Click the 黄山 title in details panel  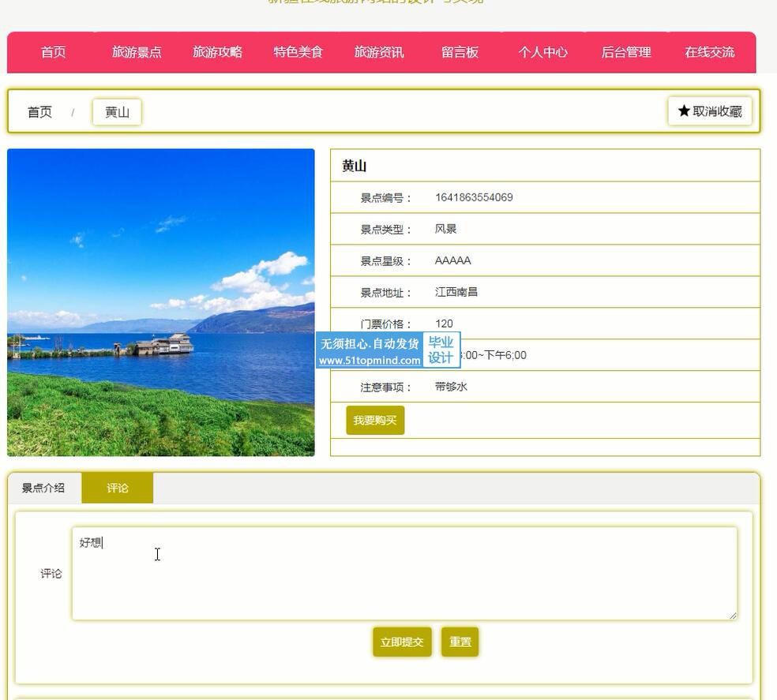(355, 166)
